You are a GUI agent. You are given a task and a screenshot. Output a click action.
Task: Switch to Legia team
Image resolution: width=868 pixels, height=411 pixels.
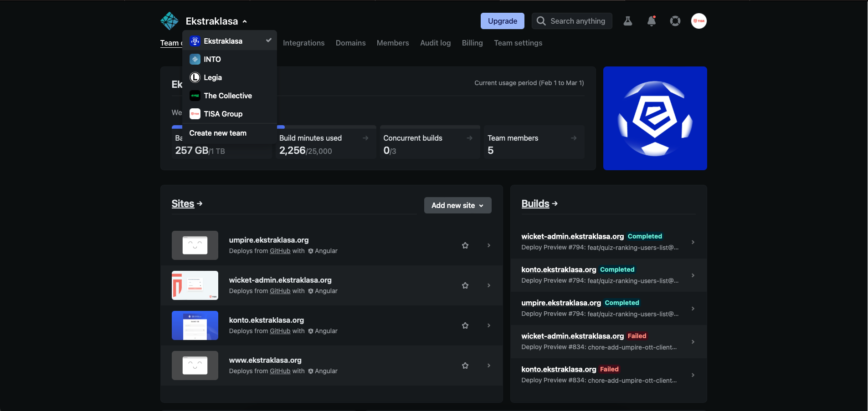[x=230, y=77]
